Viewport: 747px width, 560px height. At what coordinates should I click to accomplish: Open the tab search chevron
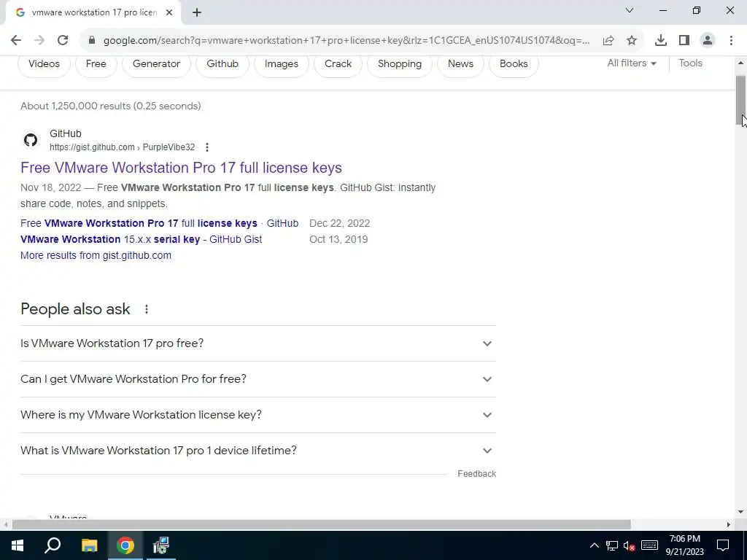pyautogui.click(x=630, y=10)
